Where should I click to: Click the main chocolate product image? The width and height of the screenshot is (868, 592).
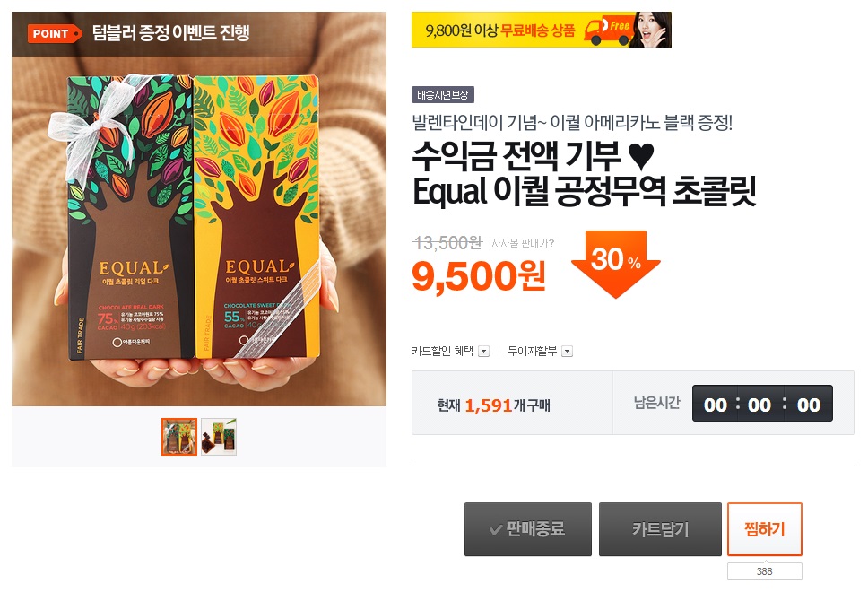point(199,209)
